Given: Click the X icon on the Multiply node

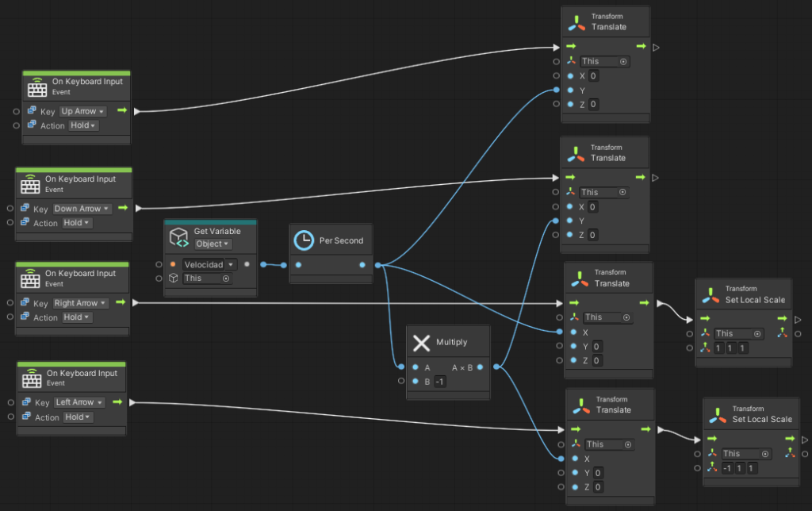Looking at the screenshot, I should (421, 342).
